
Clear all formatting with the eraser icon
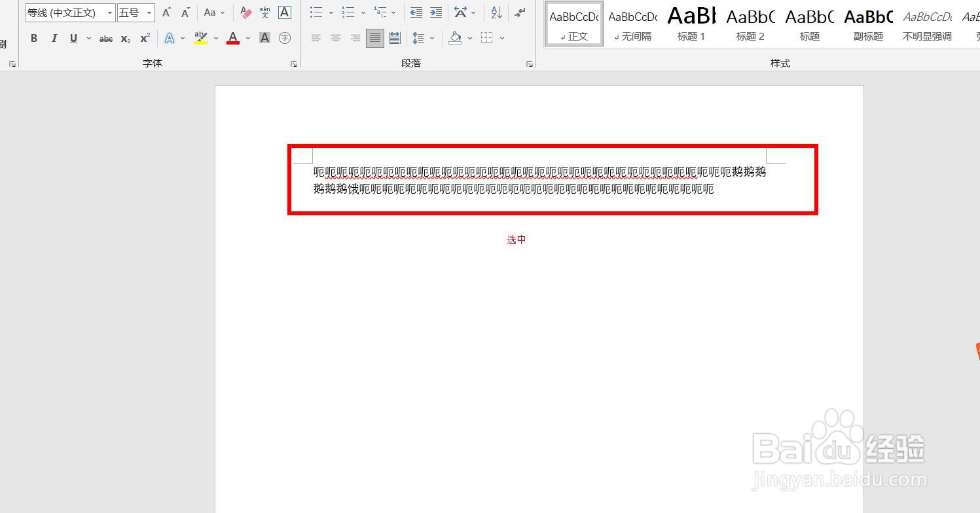[246, 12]
